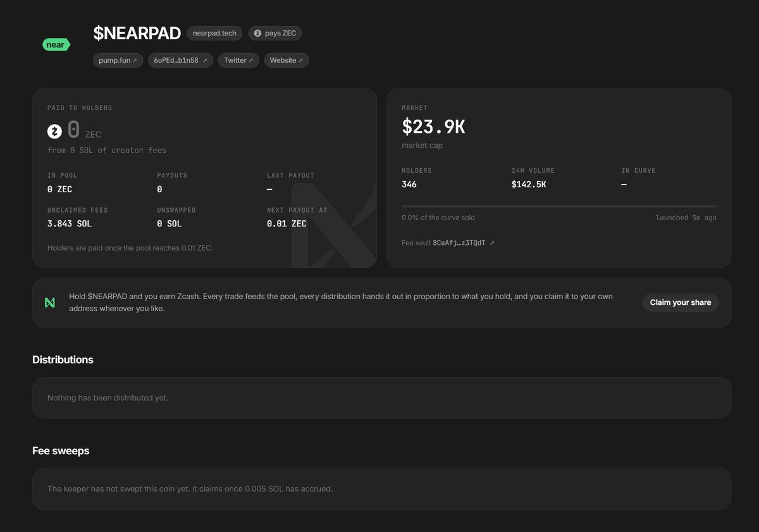Click the MARKET label
759x532 pixels.
pos(415,108)
